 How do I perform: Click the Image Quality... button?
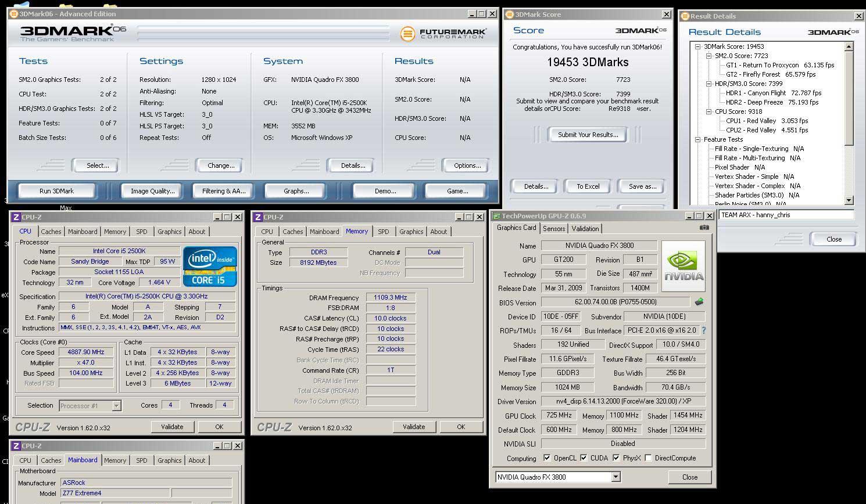(x=152, y=190)
